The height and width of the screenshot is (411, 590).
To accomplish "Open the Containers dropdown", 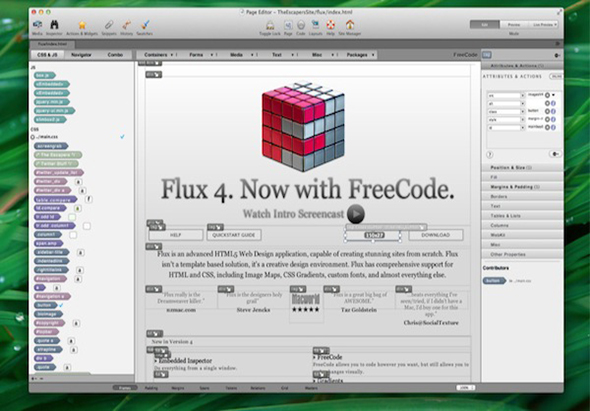I will click(160, 55).
